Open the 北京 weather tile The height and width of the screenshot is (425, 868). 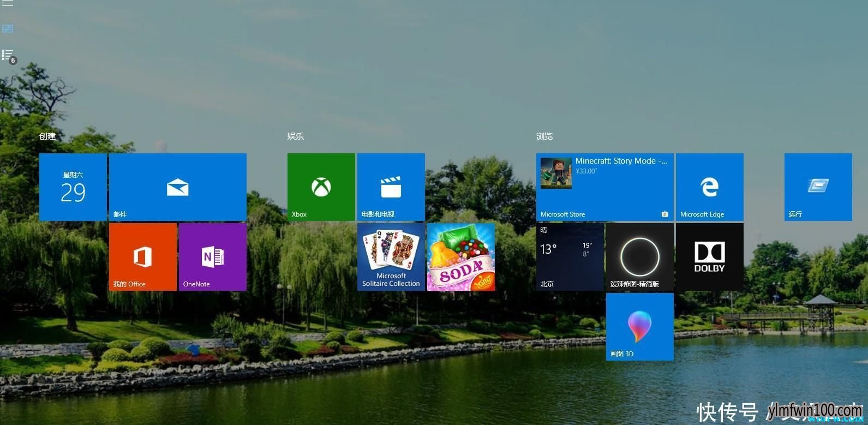(570, 257)
